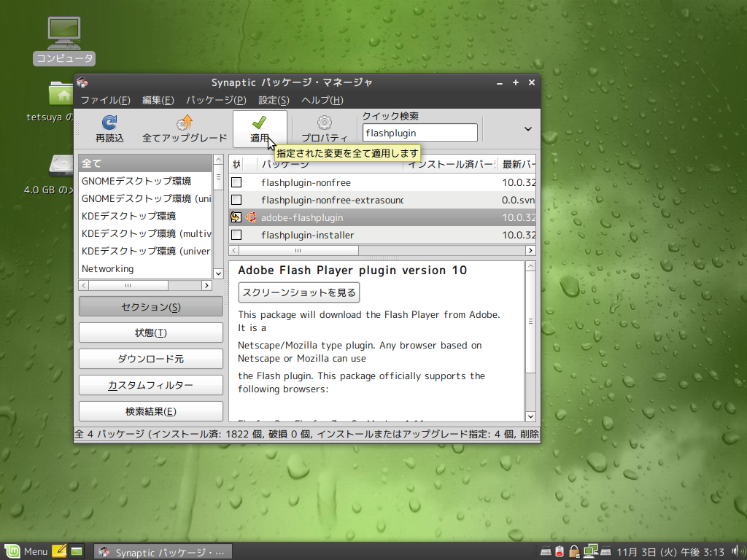Click the 検索結果(E) button

150,411
